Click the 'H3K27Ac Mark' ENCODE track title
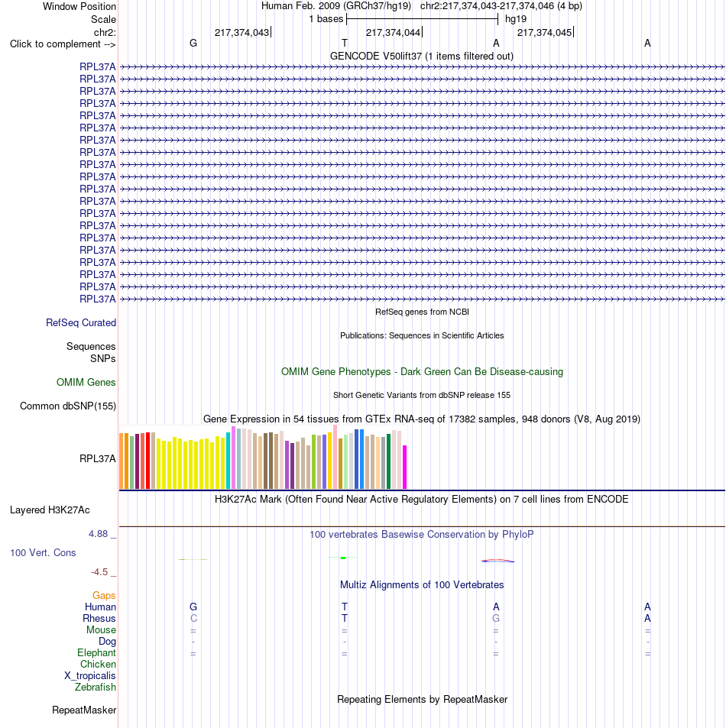The height and width of the screenshot is (728, 726). [x=421, y=500]
